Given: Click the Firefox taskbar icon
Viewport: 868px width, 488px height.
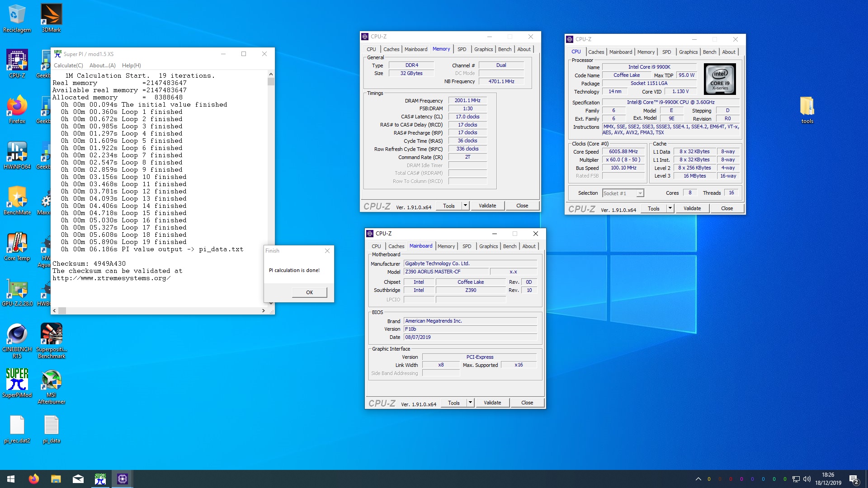Looking at the screenshot, I should tap(34, 479).
